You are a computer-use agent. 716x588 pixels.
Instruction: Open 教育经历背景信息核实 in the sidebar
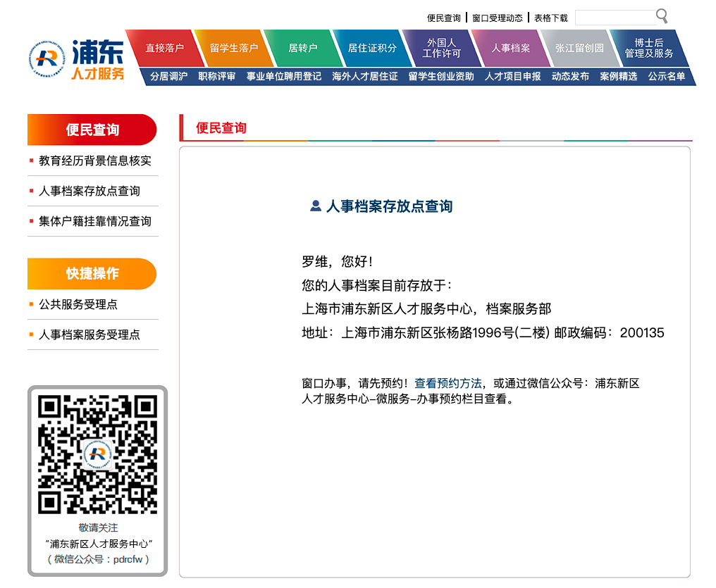click(95, 161)
